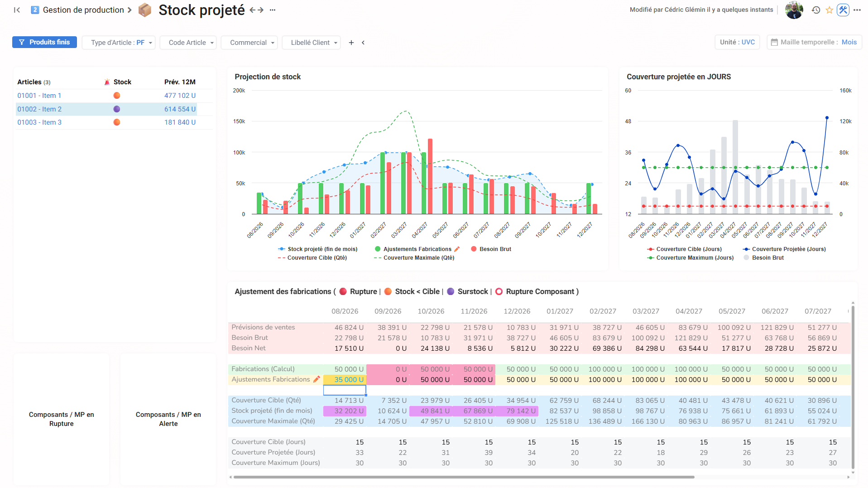Open Composants / MP en Rupture card
The width and height of the screenshot is (868, 488).
62,419
